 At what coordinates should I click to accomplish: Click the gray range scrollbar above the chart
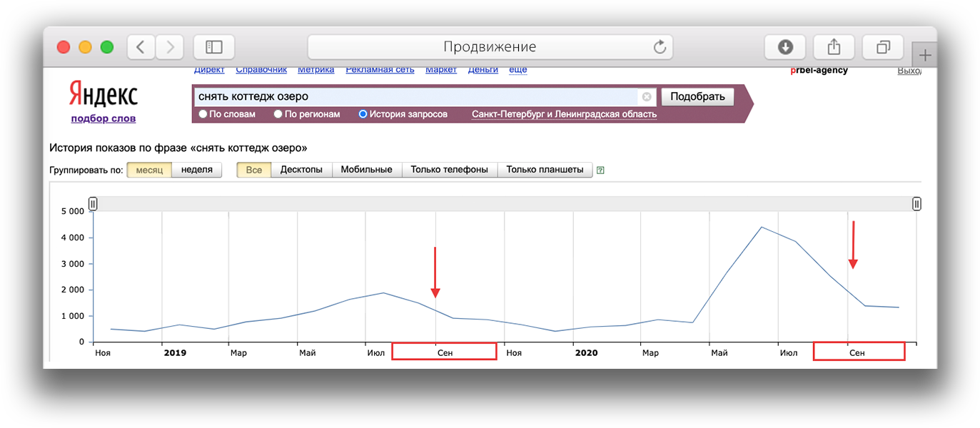click(505, 204)
